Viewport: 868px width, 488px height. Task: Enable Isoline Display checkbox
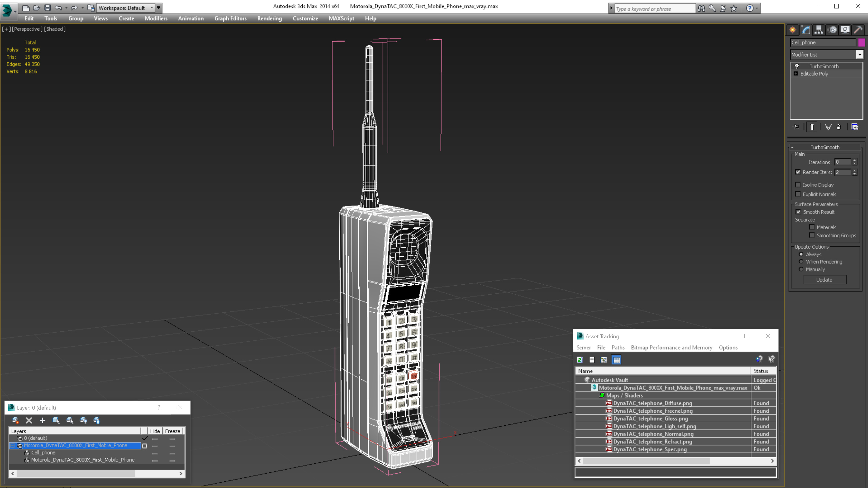click(798, 185)
